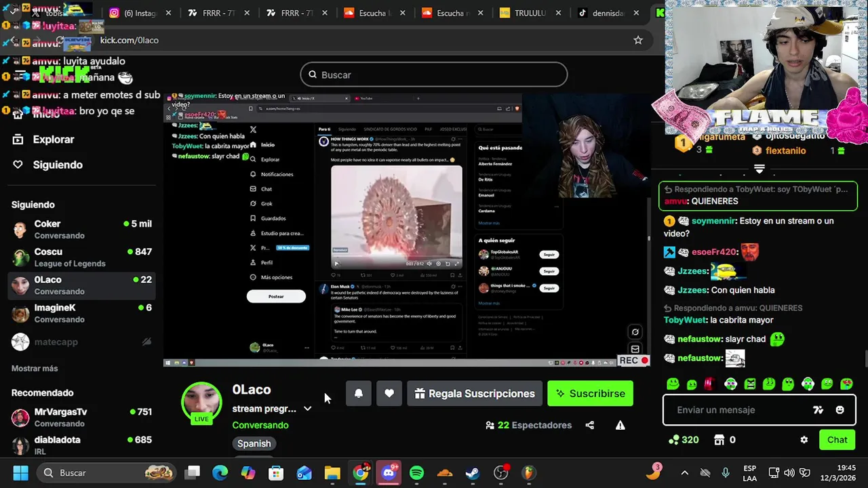
Task: Click the channel points balance 320
Action: click(x=684, y=440)
